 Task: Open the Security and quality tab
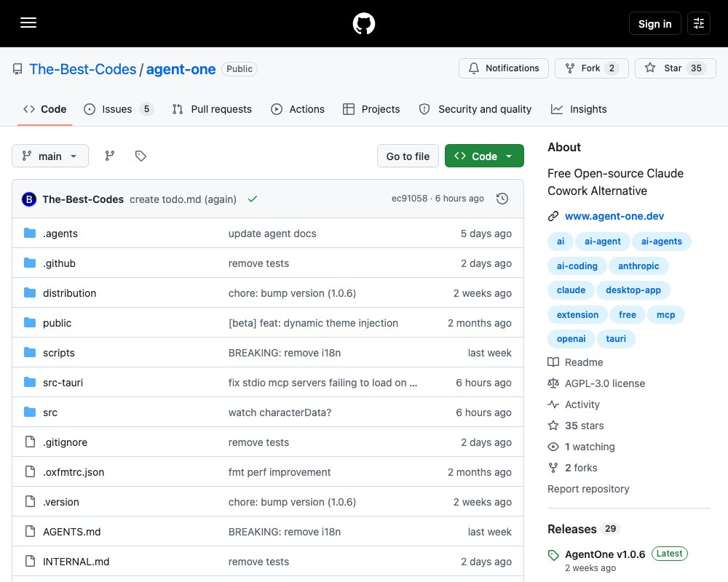tap(475, 109)
